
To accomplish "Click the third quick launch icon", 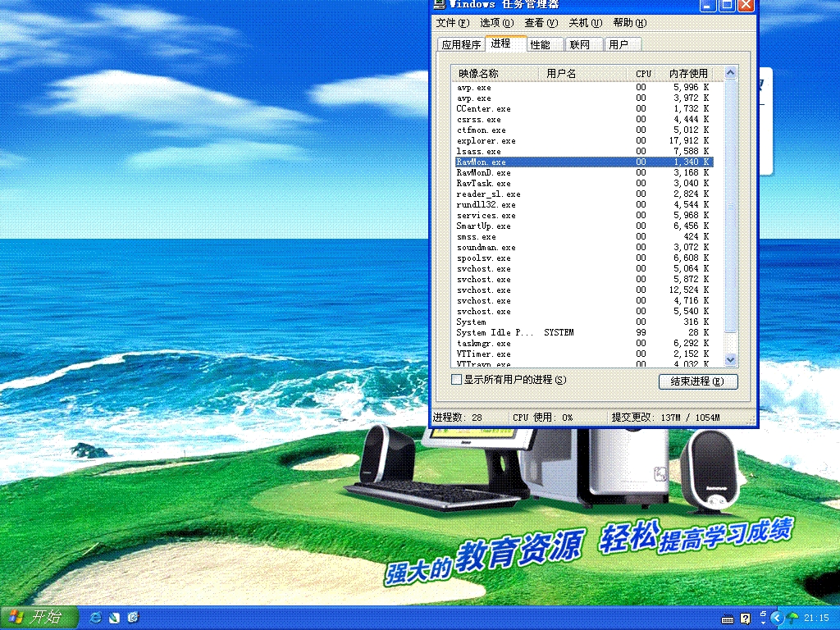I will [x=134, y=618].
